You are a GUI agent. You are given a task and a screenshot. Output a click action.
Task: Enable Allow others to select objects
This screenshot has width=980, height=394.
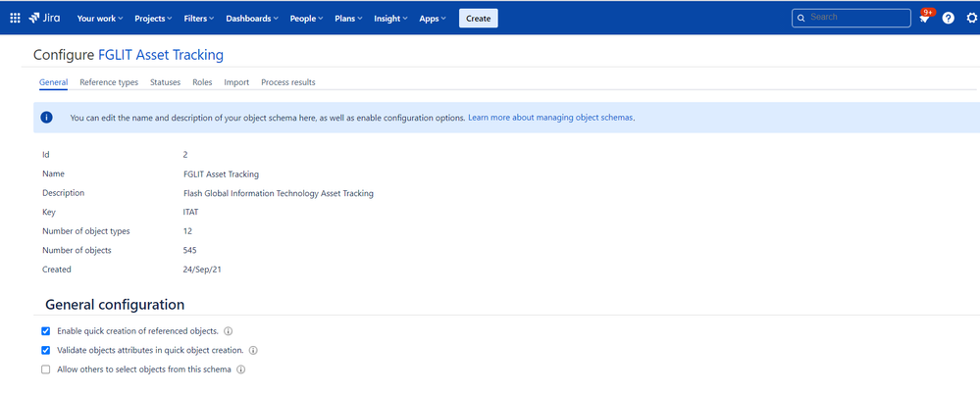(x=46, y=369)
